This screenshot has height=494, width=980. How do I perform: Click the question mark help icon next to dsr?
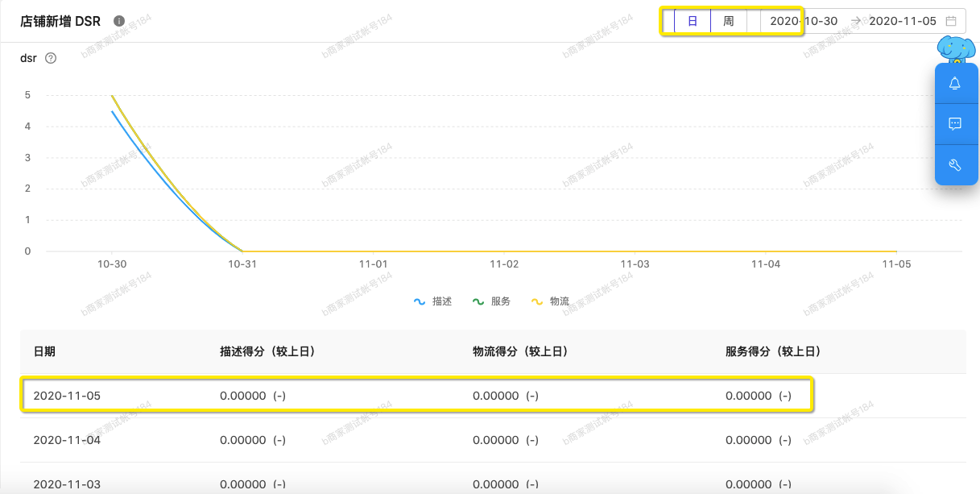coord(51,58)
